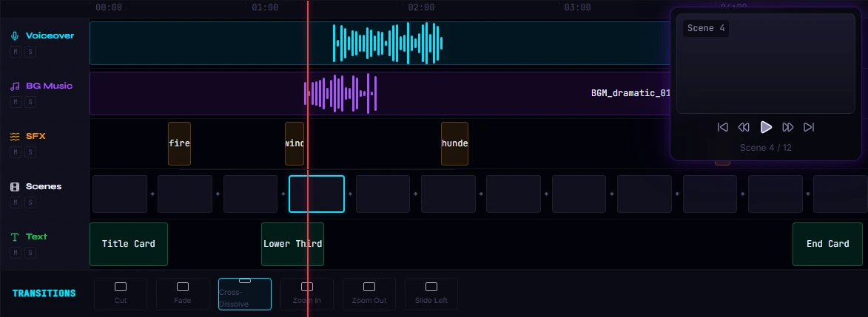Select the first scene thumbnail
Viewport: 868px width, 317px height.
(120, 194)
